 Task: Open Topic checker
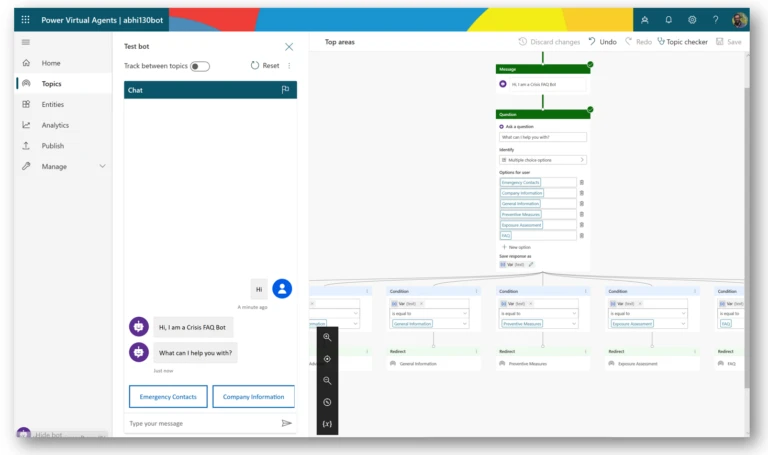682,42
